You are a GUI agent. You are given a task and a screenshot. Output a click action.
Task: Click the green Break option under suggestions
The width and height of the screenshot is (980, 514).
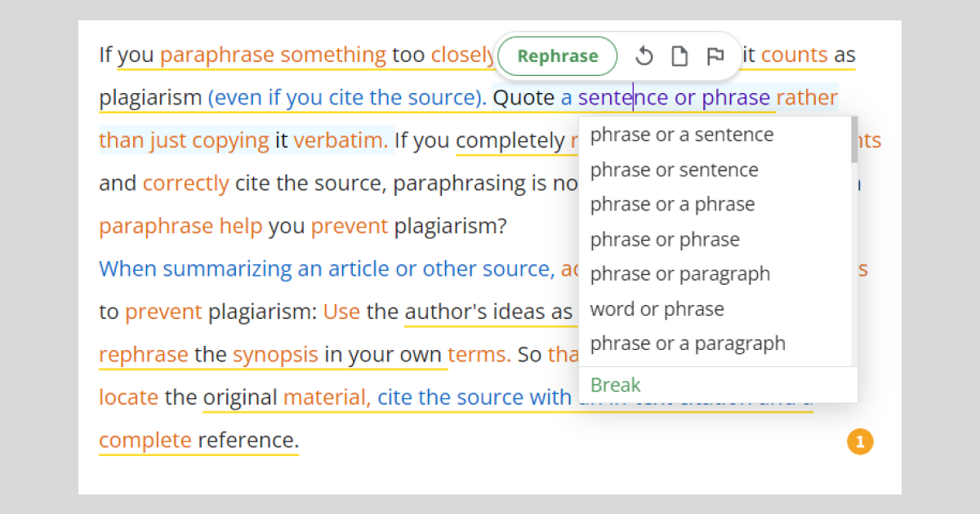pyautogui.click(x=616, y=385)
